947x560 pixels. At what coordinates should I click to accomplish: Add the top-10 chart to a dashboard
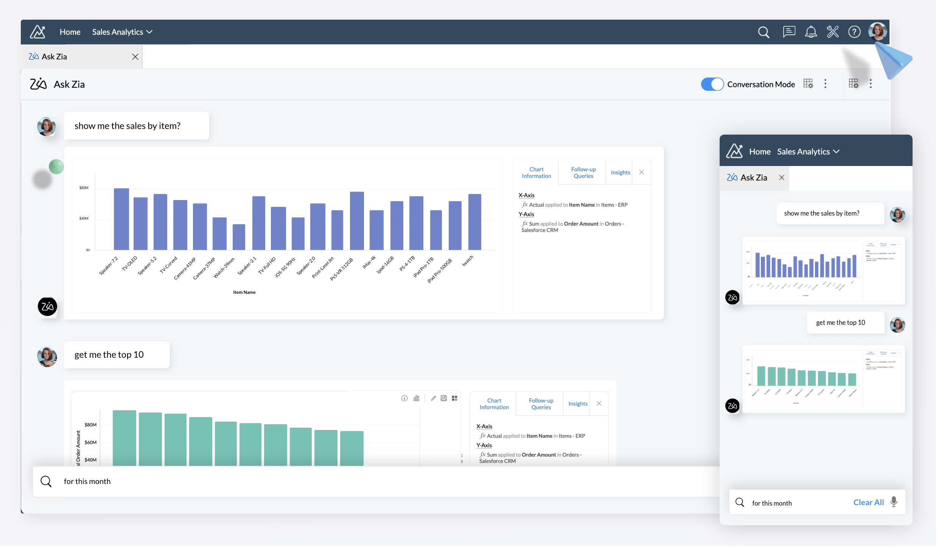[454, 398]
